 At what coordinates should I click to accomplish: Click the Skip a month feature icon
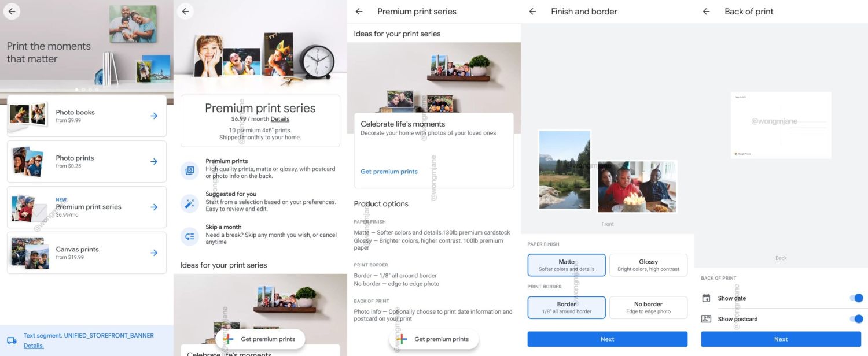click(189, 236)
